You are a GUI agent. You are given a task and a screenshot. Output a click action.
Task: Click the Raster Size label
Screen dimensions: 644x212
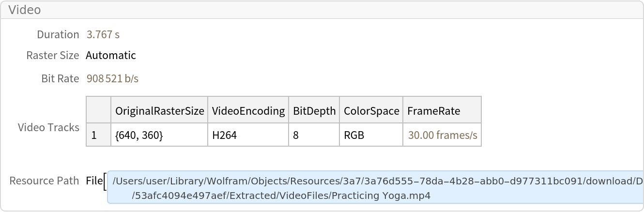tap(52, 56)
